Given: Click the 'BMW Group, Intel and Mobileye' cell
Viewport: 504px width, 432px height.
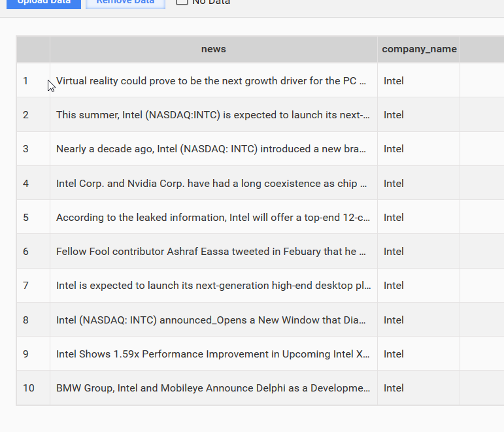Looking at the screenshot, I should click(x=213, y=388).
